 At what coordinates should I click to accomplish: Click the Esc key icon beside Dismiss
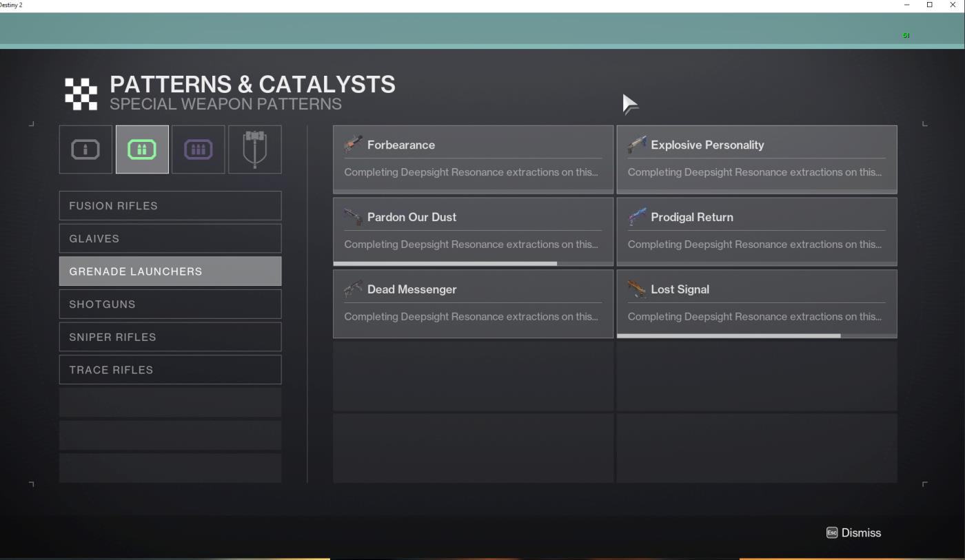pyautogui.click(x=832, y=532)
